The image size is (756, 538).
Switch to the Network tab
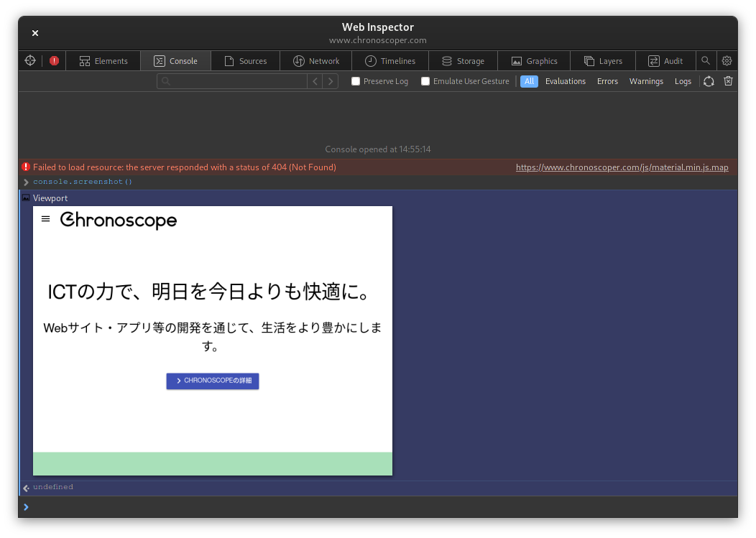pos(315,61)
